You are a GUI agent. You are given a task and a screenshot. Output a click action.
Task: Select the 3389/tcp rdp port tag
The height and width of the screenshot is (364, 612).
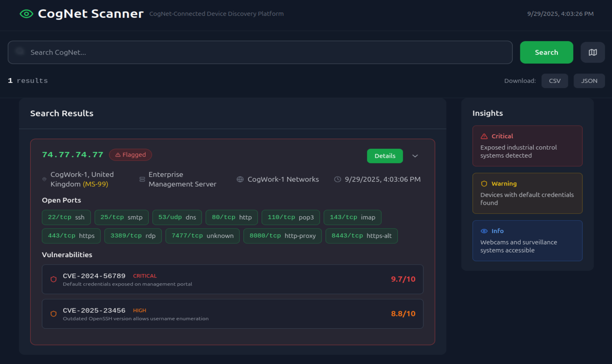coord(133,236)
